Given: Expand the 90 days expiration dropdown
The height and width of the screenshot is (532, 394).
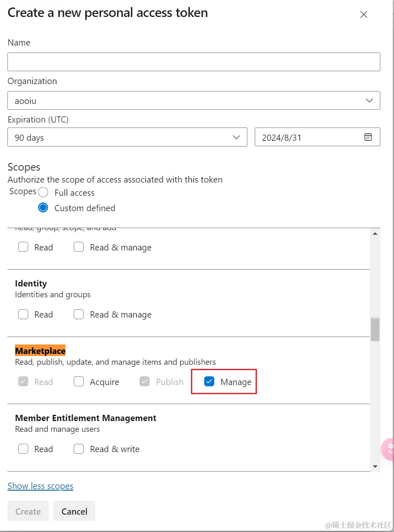Looking at the screenshot, I should click(127, 137).
